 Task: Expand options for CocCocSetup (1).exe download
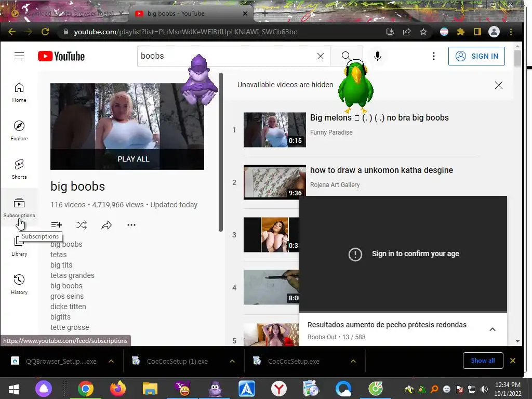tap(232, 362)
